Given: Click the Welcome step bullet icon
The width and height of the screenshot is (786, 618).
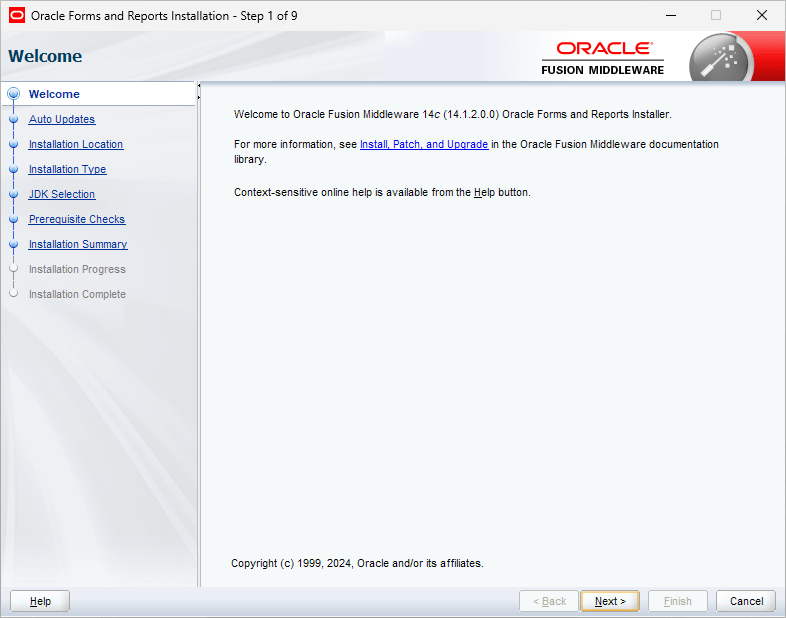Looking at the screenshot, I should pyautogui.click(x=14, y=94).
